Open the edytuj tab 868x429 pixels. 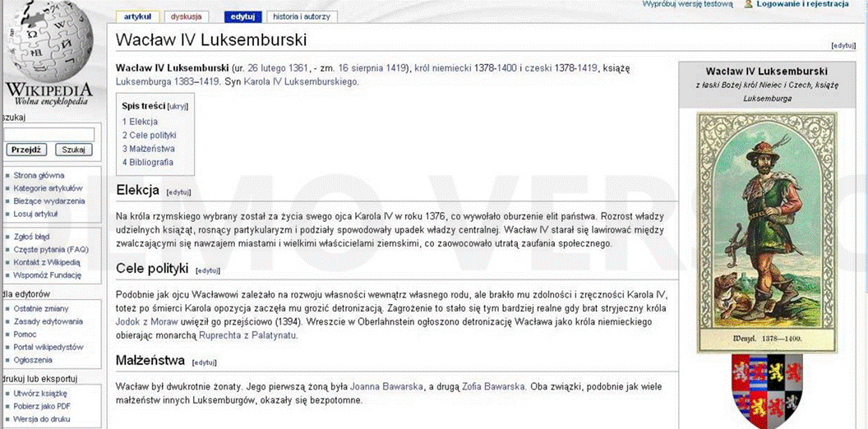[x=242, y=16]
